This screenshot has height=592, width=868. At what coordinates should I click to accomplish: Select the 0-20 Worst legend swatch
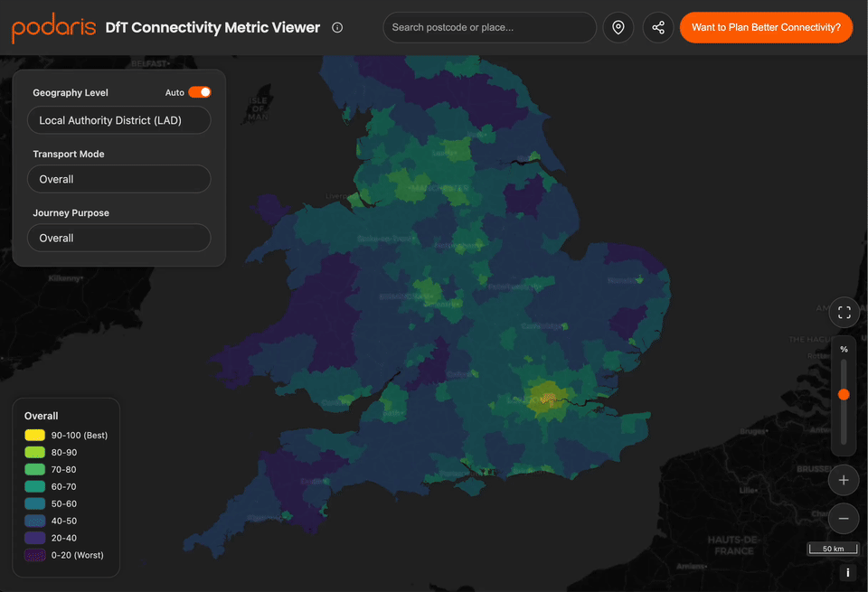(33, 555)
